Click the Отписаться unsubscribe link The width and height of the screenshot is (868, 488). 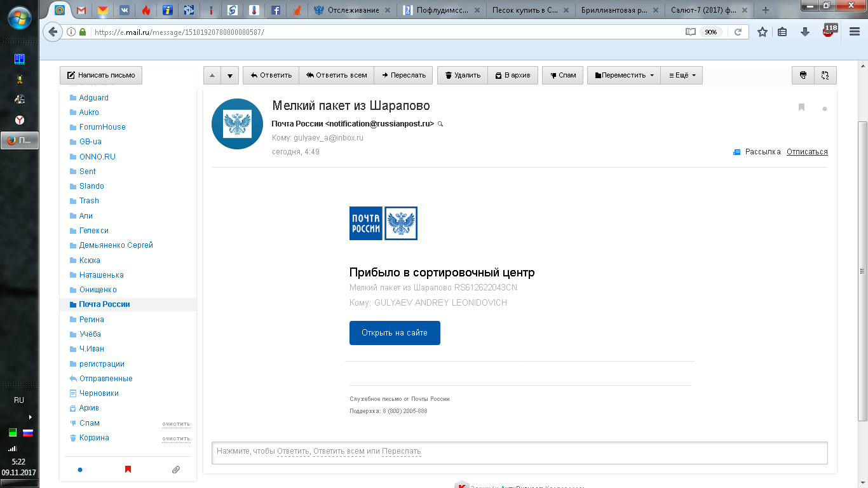[807, 152]
